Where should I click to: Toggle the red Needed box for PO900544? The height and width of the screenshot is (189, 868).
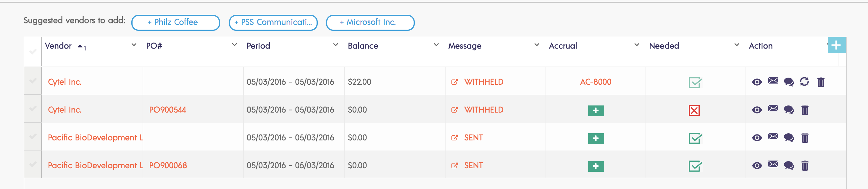[694, 110]
